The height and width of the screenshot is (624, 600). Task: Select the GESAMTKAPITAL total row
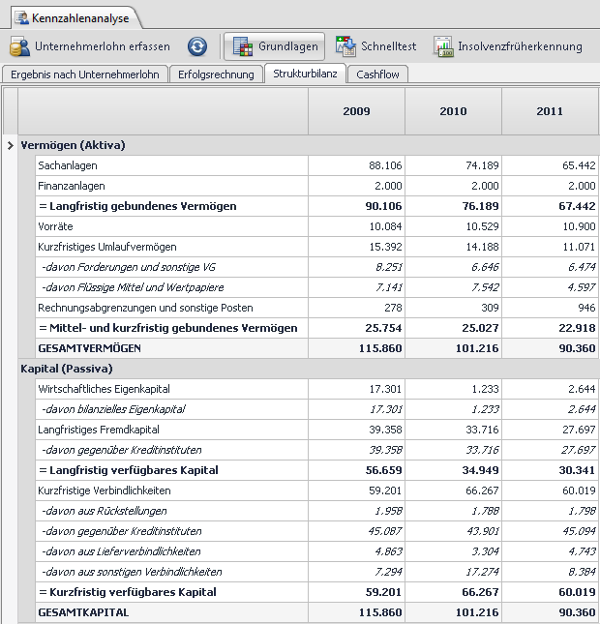click(317, 612)
